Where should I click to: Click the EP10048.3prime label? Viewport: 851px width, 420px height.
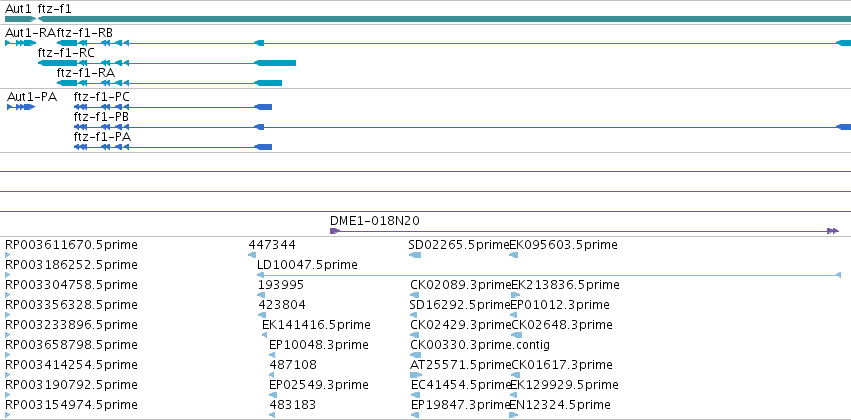319,345
